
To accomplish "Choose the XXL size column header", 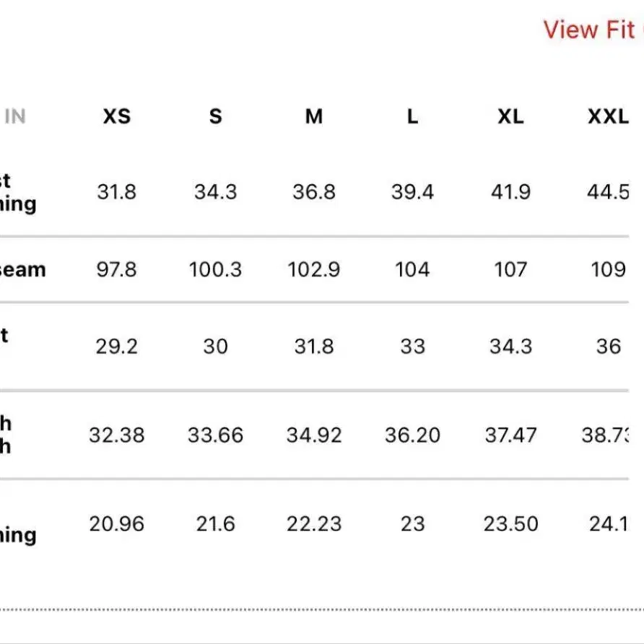I will (608, 116).
